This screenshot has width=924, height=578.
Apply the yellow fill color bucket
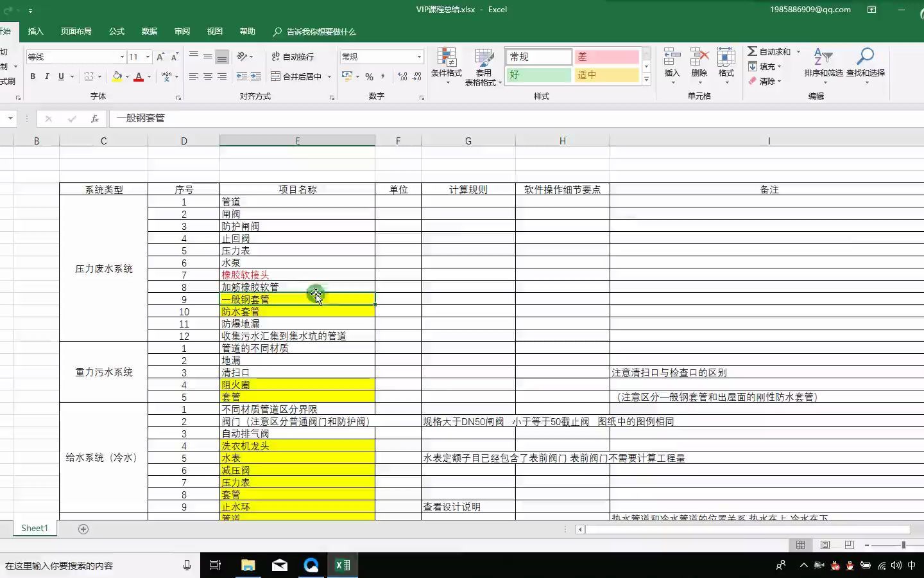(117, 76)
